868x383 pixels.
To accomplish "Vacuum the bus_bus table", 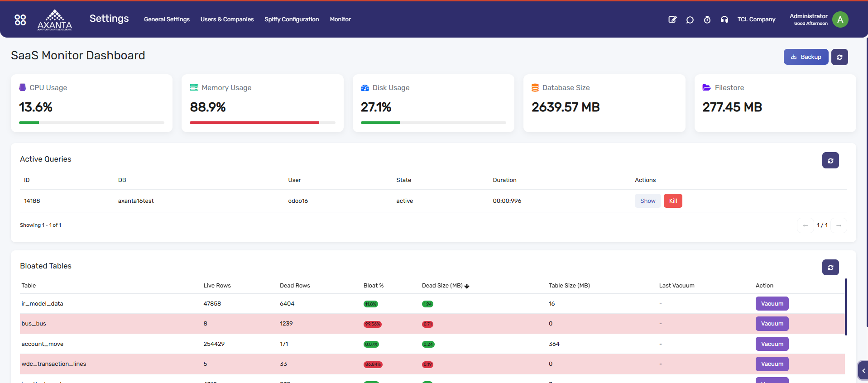I will tap(772, 324).
